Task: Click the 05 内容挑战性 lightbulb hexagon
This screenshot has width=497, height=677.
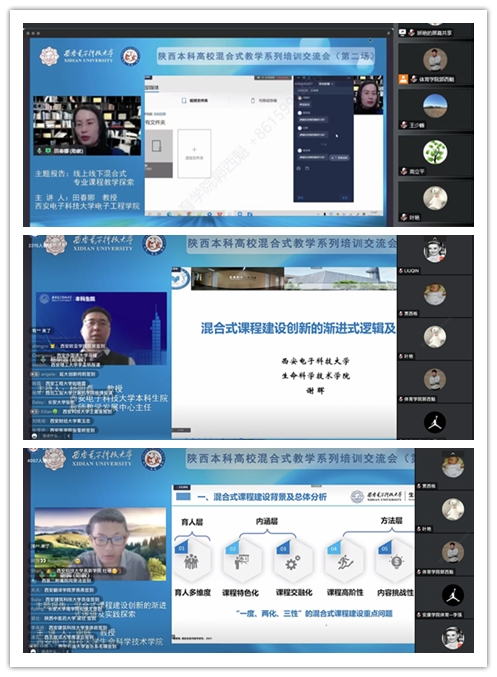Action: [395, 560]
